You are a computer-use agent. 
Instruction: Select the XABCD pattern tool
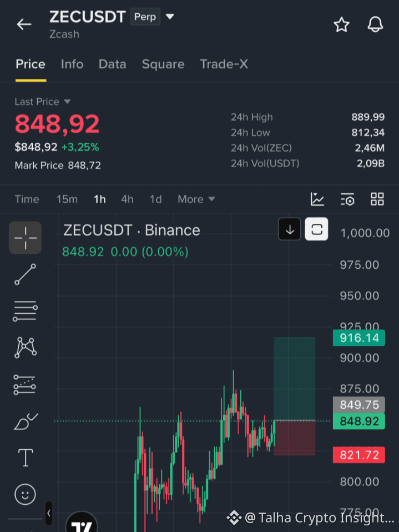pyautogui.click(x=26, y=348)
